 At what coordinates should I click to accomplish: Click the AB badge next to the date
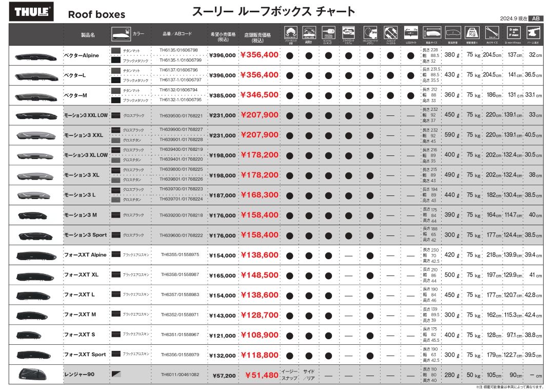pos(535,18)
